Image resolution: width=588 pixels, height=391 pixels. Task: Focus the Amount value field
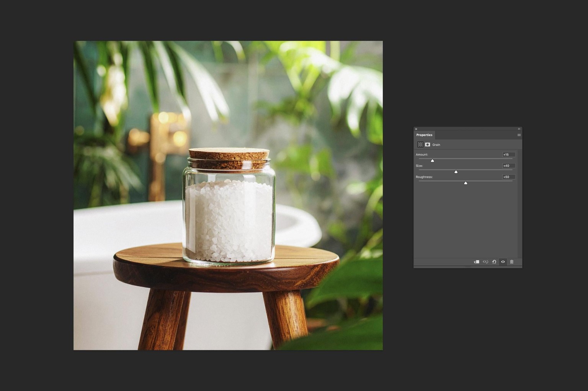pyautogui.click(x=508, y=155)
